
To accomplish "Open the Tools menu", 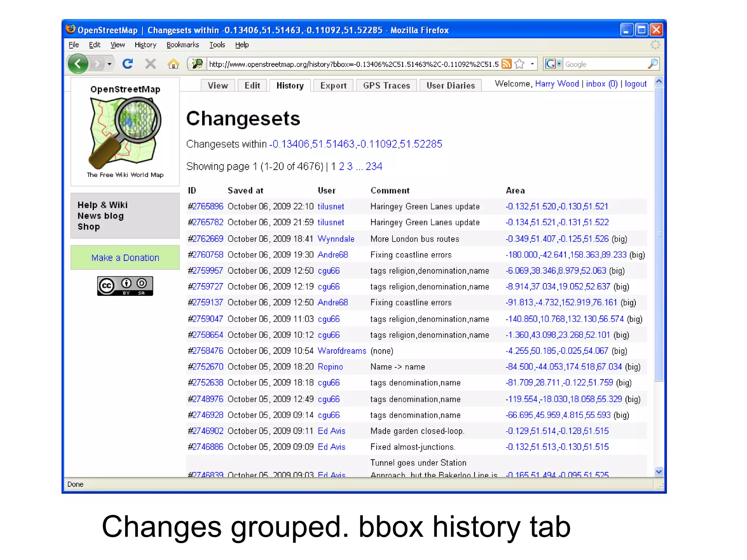I will click(217, 45).
